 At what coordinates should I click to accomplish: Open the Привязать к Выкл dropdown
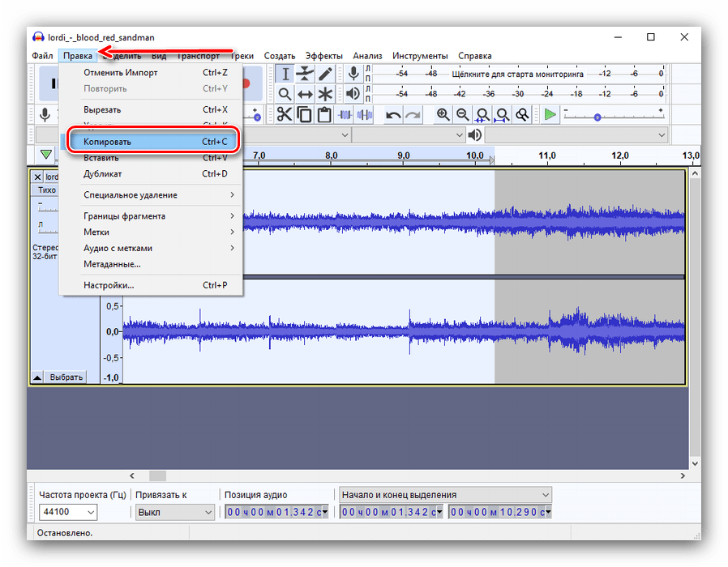coord(174,512)
